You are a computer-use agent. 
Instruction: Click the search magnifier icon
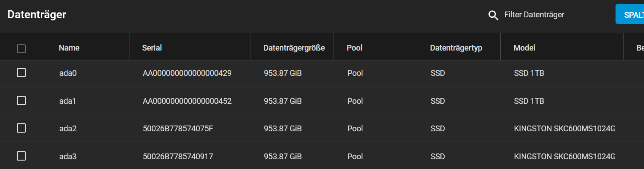pos(493,15)
